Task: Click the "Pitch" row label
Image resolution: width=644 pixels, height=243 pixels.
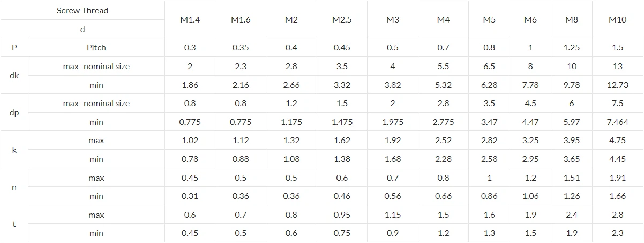Action: pos(96,48)
